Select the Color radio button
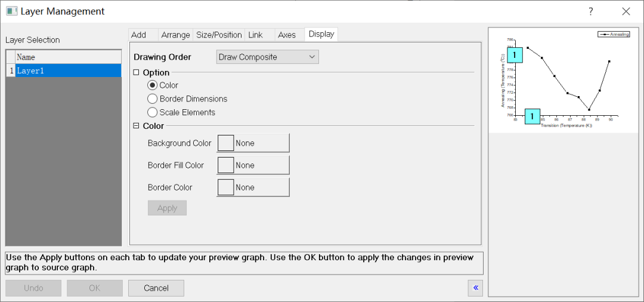Image resolution: width=644 pixels, height=302 pixels. 152,85
